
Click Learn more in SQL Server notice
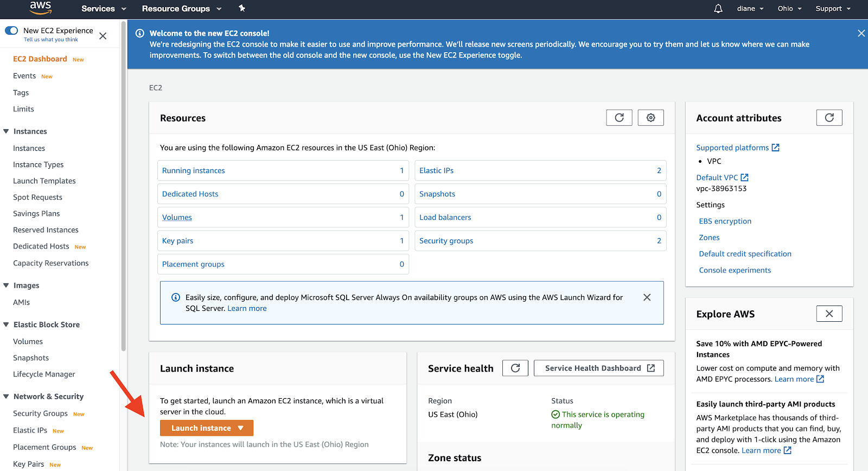pos(247,308)
